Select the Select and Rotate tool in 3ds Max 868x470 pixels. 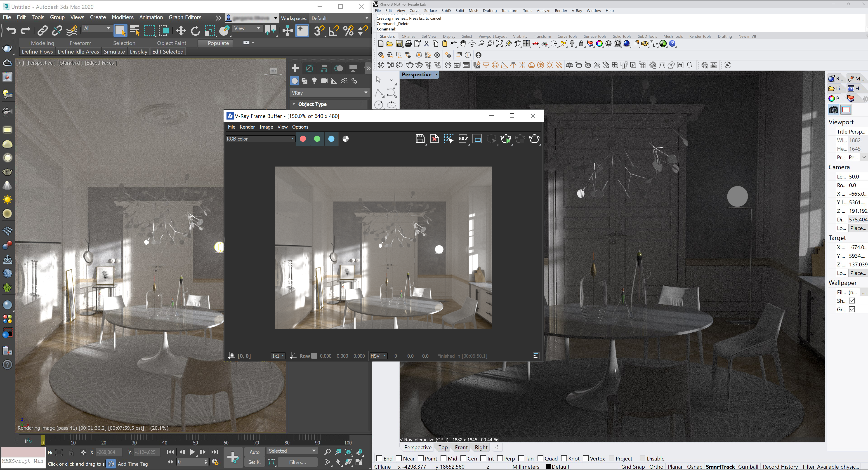(195, 31)
